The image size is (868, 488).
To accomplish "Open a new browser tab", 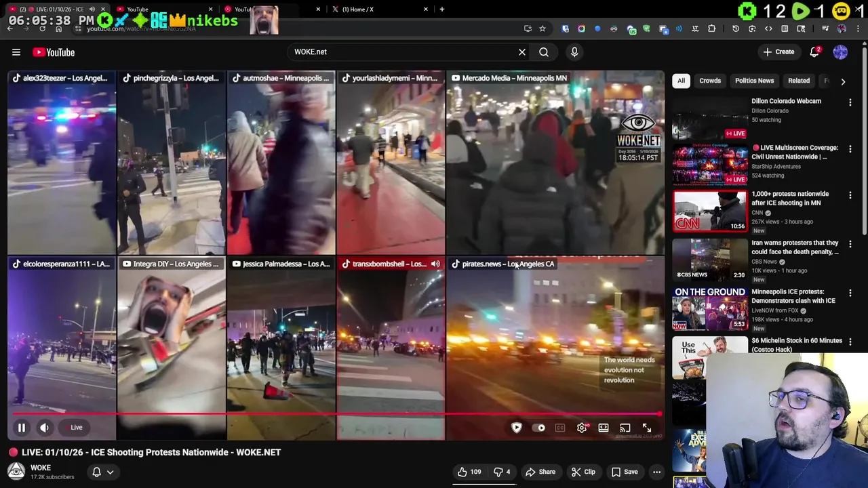I will pyautogui.click(x=442, y=9).
